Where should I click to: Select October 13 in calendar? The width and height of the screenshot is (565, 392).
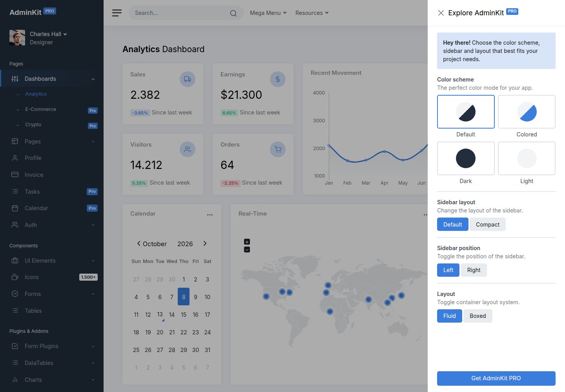pyautogui.click(x=160, y=314)
